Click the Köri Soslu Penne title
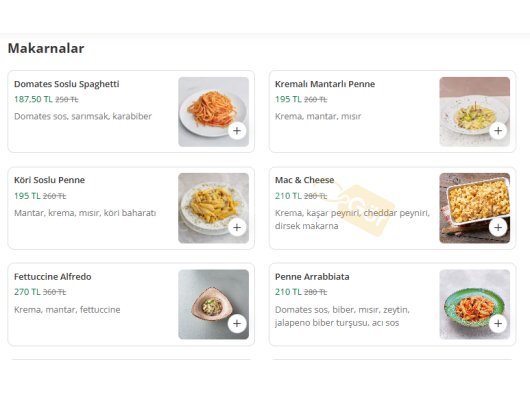The height and width of the screenshot is (393, 530). point(49,180)
